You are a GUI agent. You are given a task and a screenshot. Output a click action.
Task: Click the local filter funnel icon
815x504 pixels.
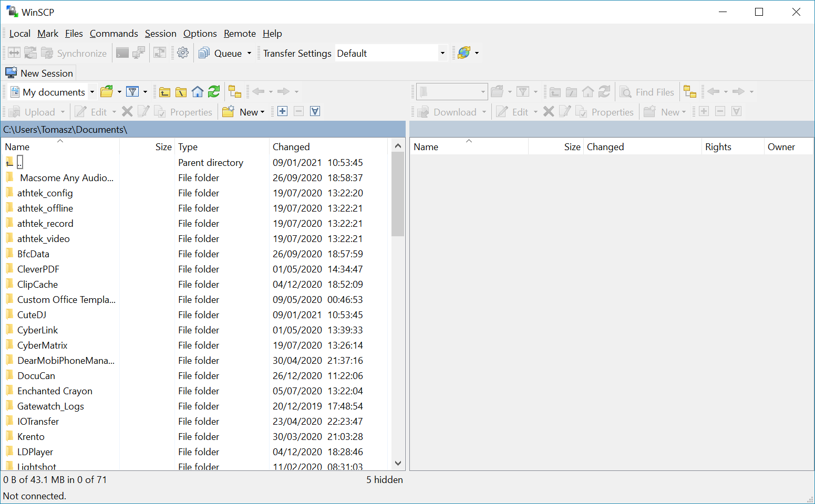133,92
